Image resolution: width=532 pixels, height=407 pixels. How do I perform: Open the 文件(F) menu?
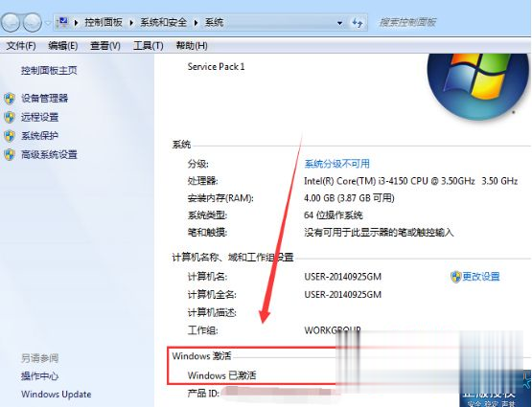point(21,45)
